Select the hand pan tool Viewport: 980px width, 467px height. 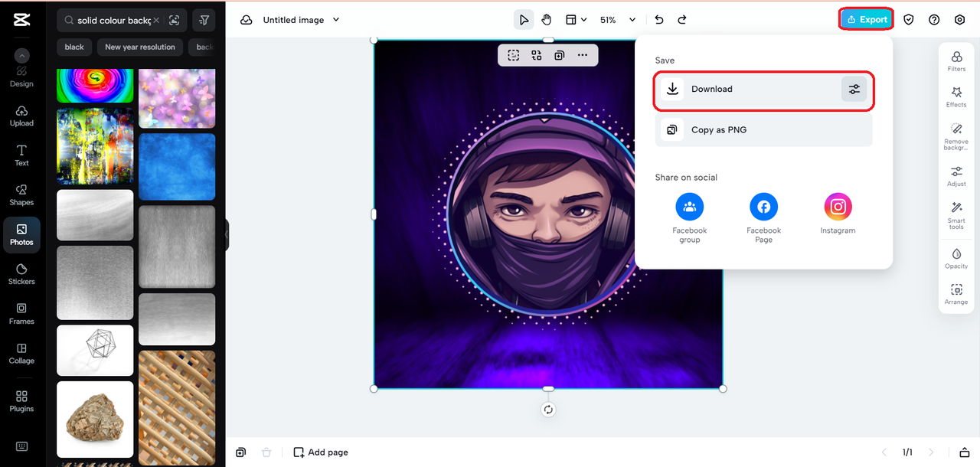point(547,20)
